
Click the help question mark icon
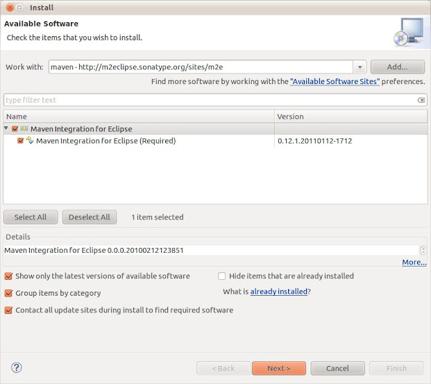point(16,367)
